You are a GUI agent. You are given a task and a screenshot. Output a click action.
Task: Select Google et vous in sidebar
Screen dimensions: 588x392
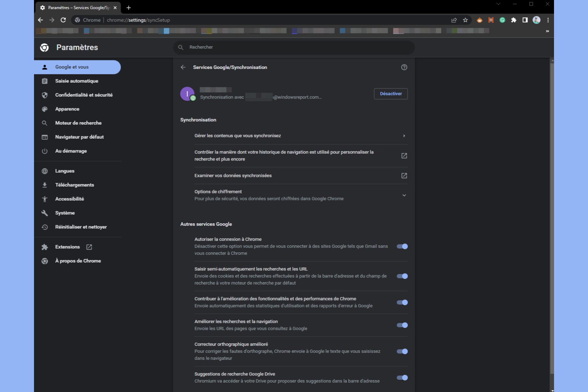(77, 67)
